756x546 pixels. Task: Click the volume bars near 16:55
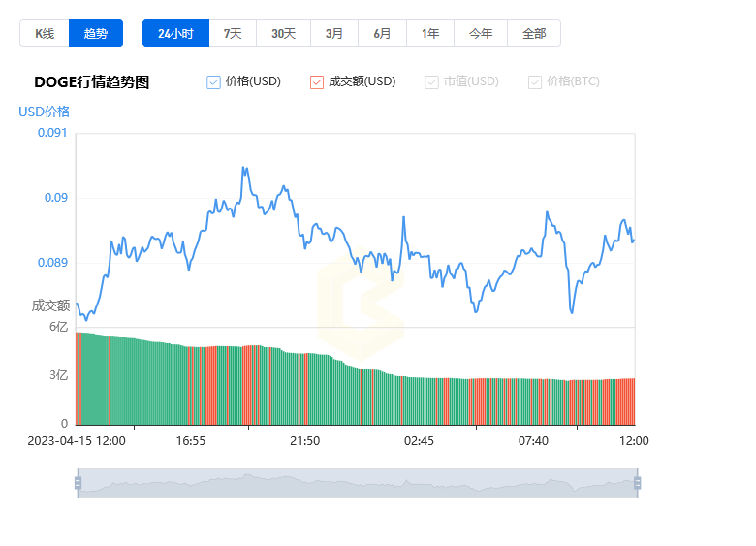click(191, 386)
